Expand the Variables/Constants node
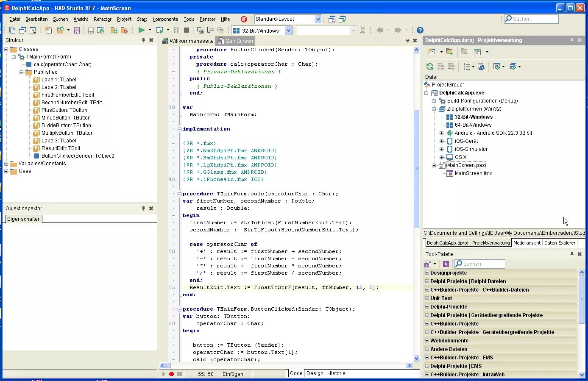The height and width of the screenshot is (381, 588). (6, 164)
